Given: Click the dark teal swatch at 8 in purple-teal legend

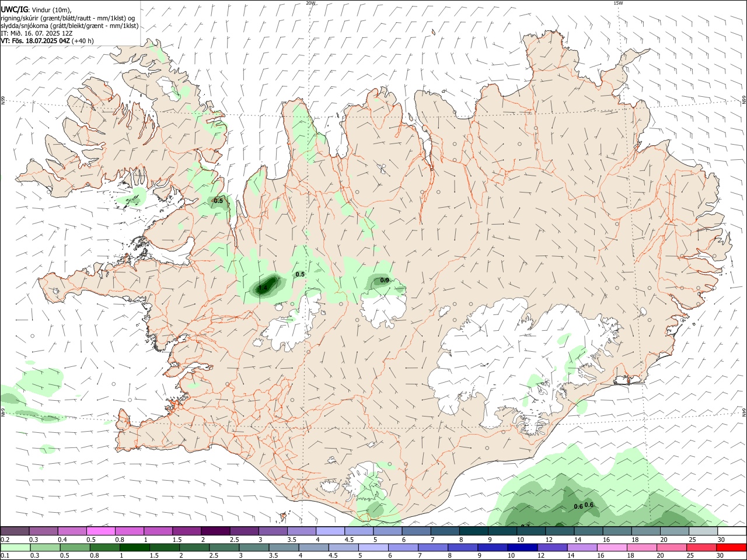Looking at the screenshot, I should 474,531.
